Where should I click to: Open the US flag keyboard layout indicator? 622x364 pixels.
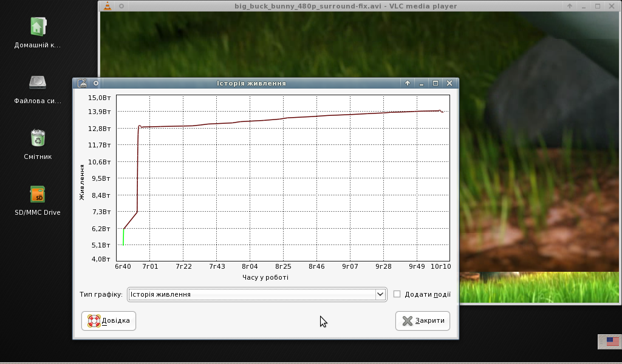pyautogui.click(x=612, y=341)
